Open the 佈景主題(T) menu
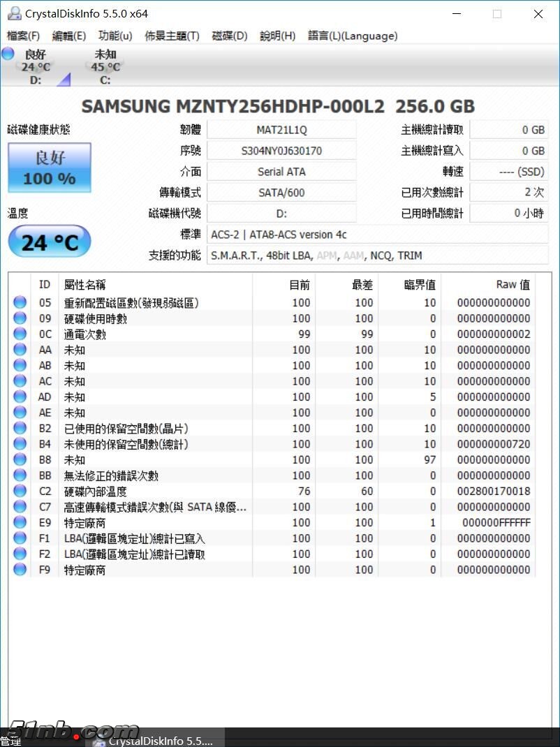The height and width of the screenshot is (747, 560). tap(172, 36)
